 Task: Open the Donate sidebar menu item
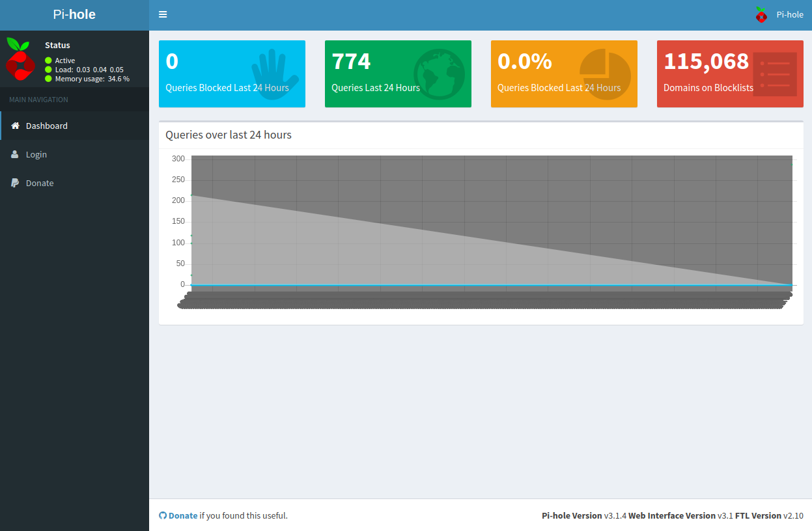(74, 183)
